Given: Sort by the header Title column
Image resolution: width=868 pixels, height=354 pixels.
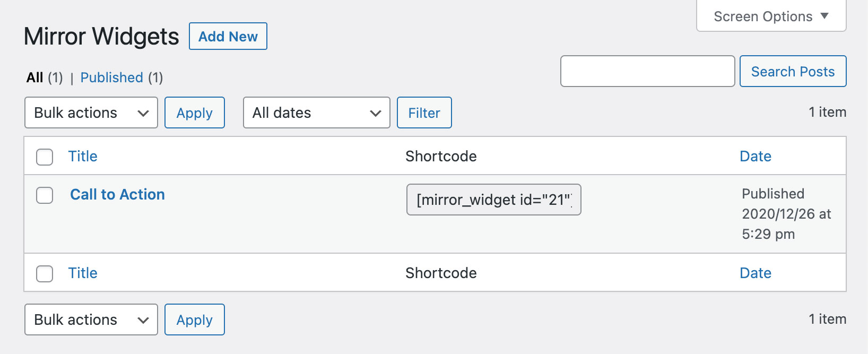Looking at the screenshot, I should 83,157.
